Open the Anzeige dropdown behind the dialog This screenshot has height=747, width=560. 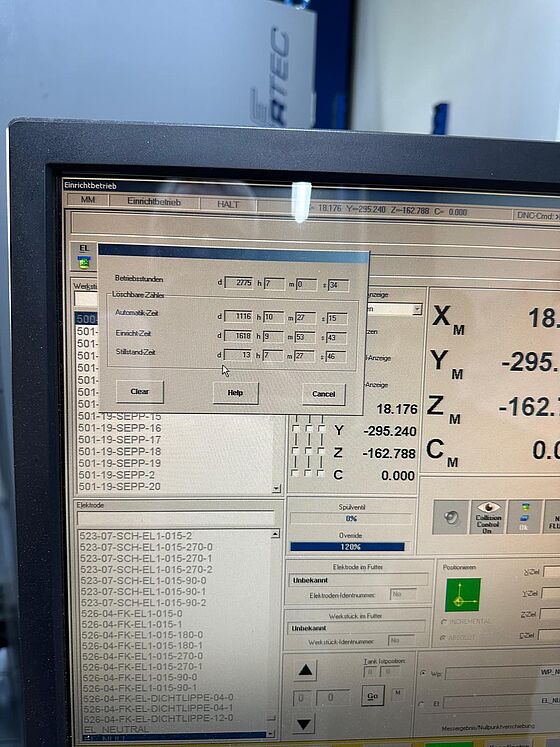(417, 309)
